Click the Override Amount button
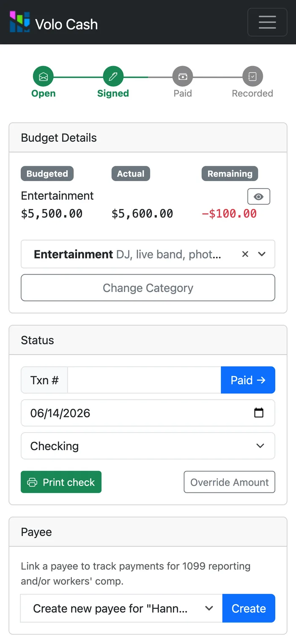The image size is (296, 644). 230,482
